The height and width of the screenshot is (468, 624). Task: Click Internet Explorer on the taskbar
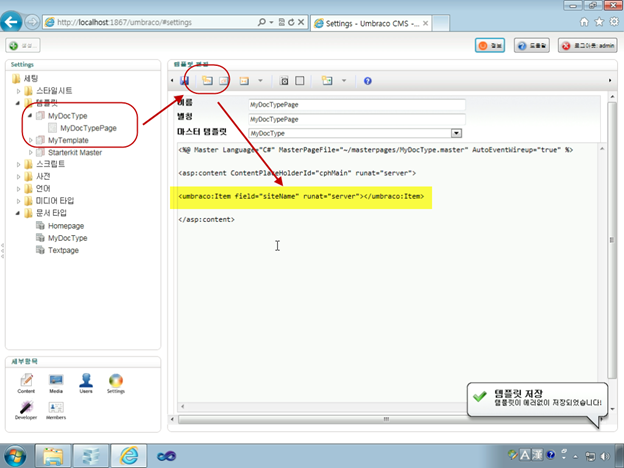pos(129,456)
